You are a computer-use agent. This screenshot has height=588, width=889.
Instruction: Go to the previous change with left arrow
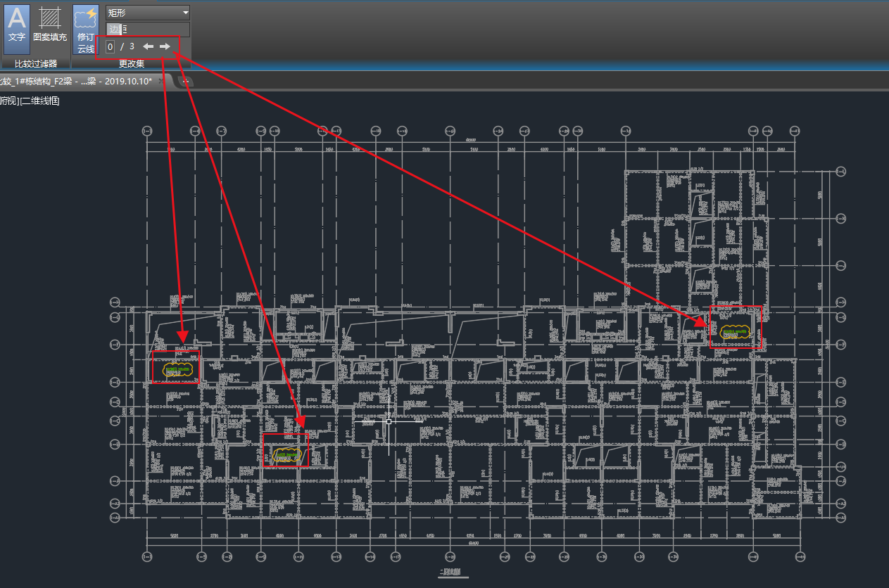coord(149,46)
